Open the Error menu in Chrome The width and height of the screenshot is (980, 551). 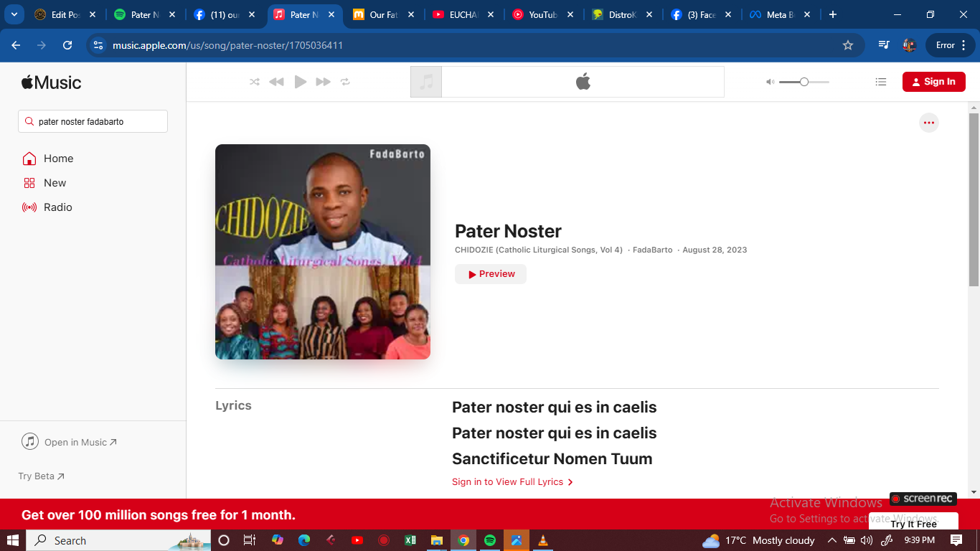click(951, 45)
